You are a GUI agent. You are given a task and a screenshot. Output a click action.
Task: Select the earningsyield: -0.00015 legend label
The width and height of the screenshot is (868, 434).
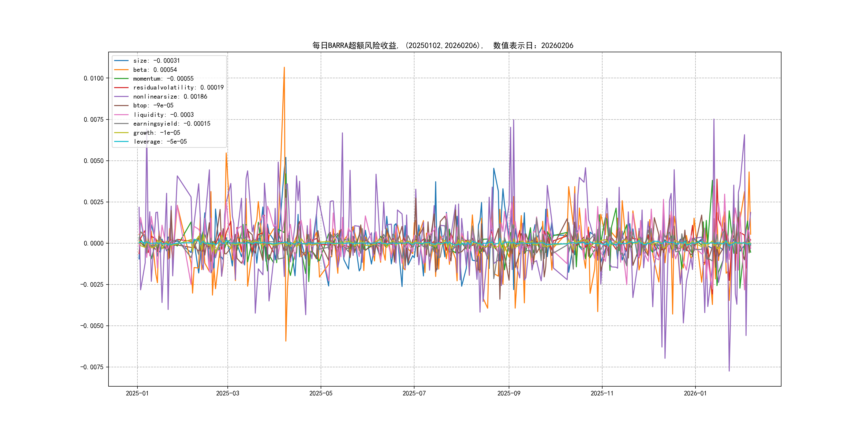172,124
